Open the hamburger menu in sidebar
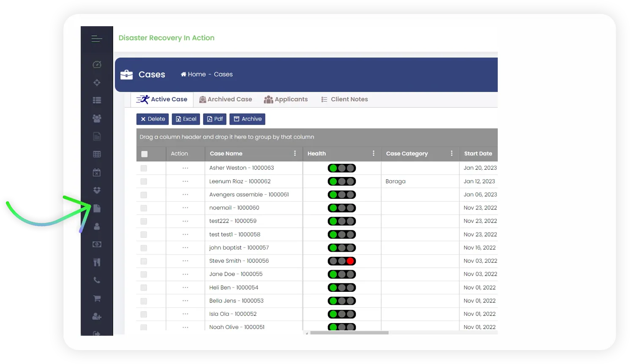Screen dimensions: 630x364 [97, 39]
